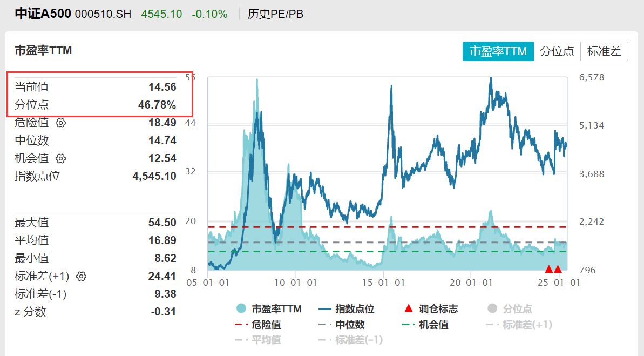This screenshot has height=356, width=644.
Task: Open settings gear beside 危险值
Action: click(60, 123)
